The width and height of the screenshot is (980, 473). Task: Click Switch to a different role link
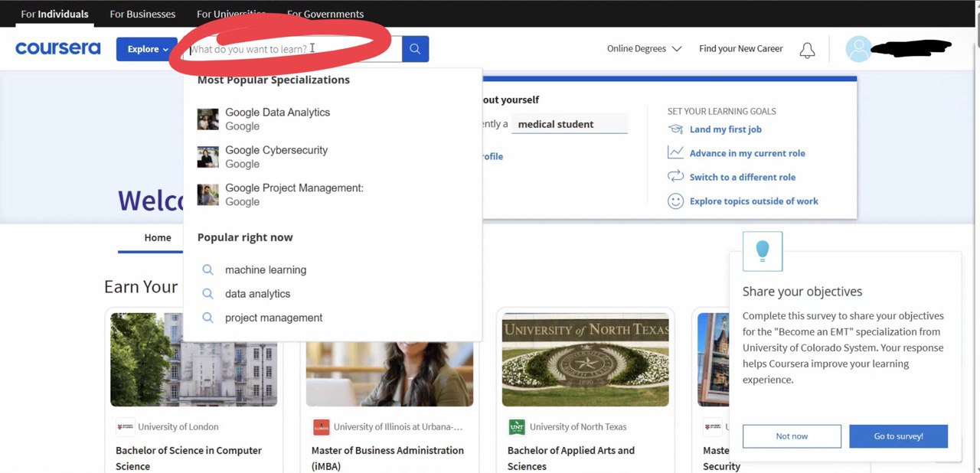(x=743, y=177)
